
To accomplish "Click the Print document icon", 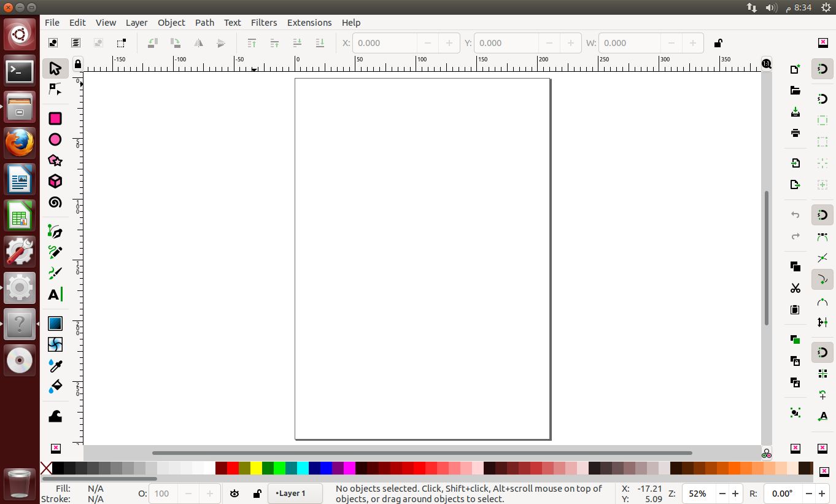I will (x=795, y=133).
